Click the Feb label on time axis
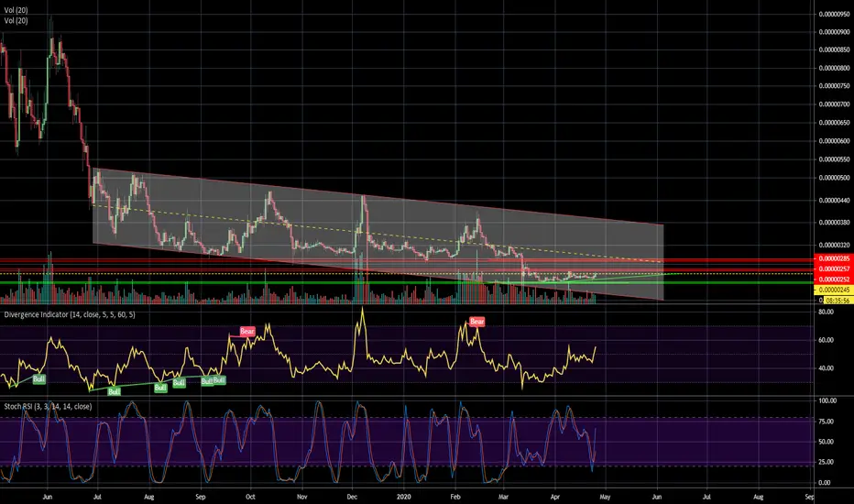This screenshot has width=854, height=504. pos(455,497)
